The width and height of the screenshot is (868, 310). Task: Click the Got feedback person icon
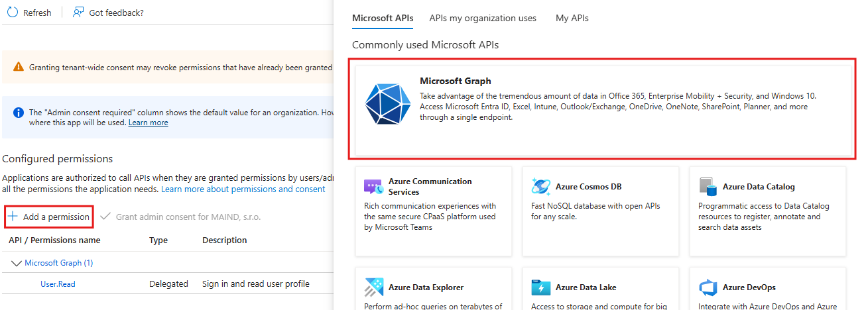pos(78,12)
